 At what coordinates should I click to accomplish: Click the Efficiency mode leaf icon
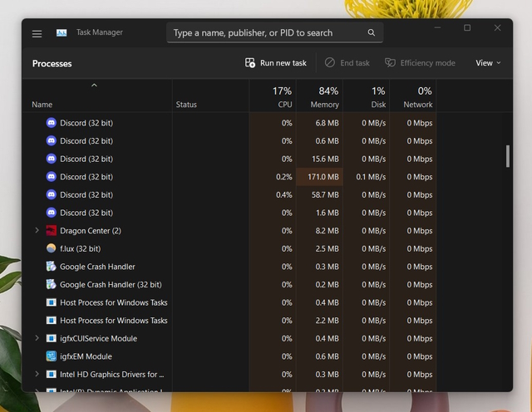[x=390, y=63]
